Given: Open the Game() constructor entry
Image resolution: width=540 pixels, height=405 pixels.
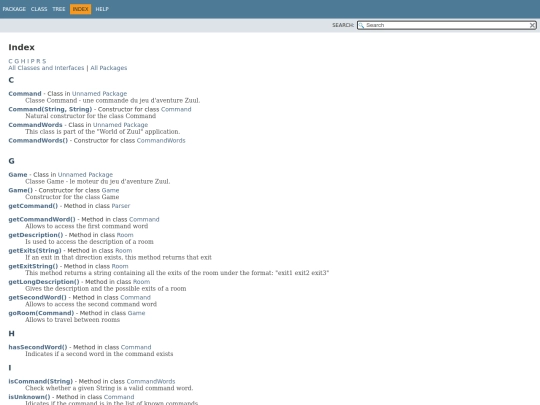Looking at the screenshot, I should [x=21, y=190].
